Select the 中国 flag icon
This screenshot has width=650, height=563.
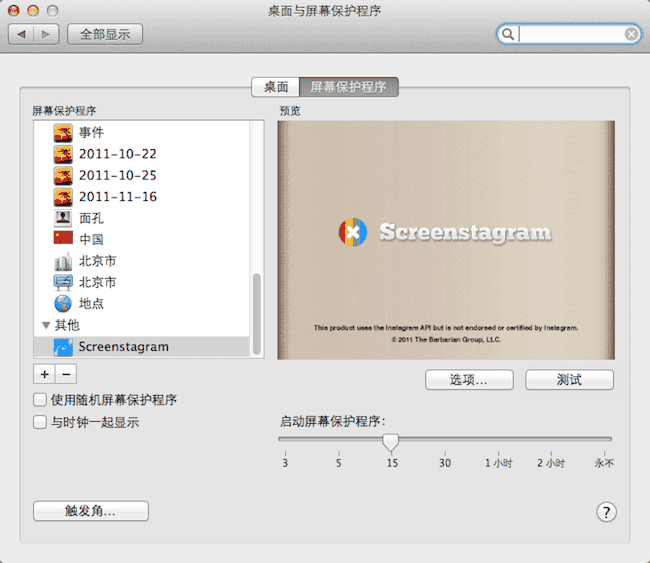coord(64,239)
